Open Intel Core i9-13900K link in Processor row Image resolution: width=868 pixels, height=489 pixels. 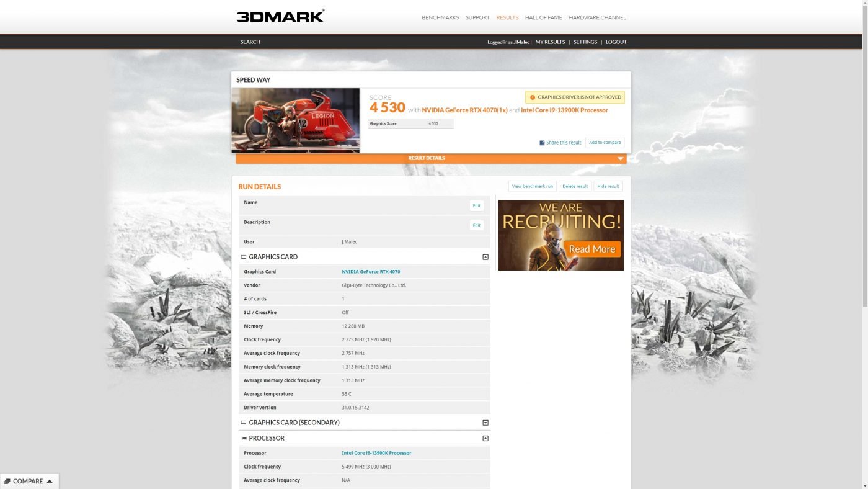376,453
